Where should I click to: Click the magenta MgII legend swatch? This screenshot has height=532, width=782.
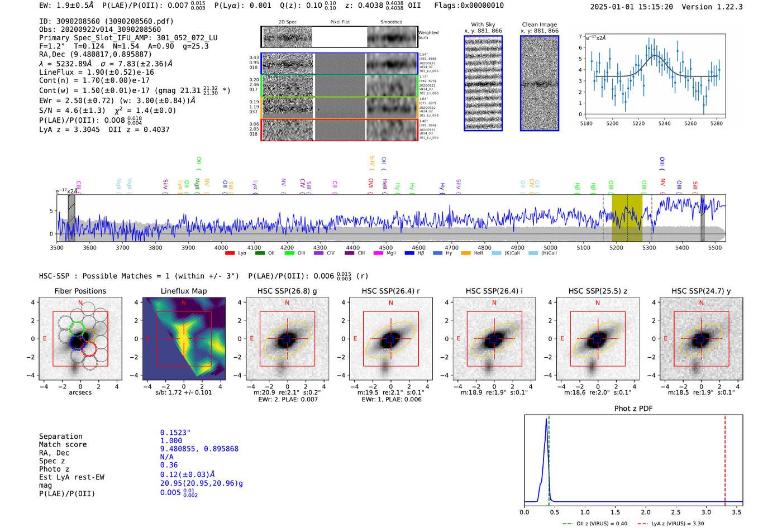(378, 253)
